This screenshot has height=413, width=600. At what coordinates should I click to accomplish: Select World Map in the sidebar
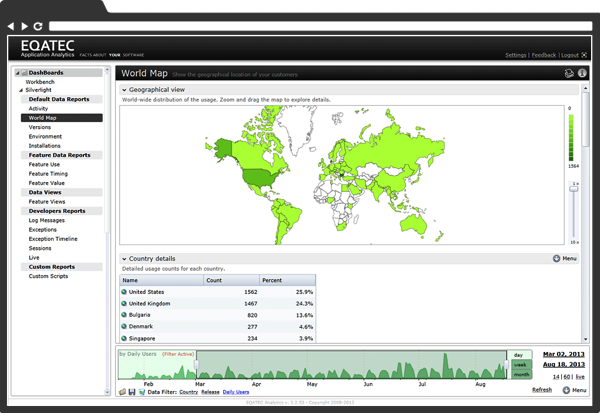pyautogui.click(x=62, y=118)
